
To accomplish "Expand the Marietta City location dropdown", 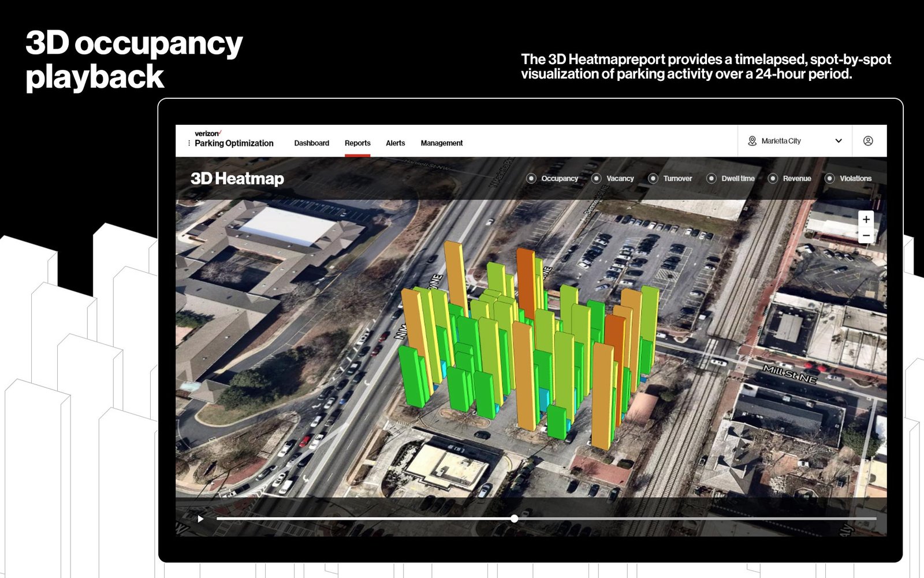I will pyautogui.click(x=795, y=141).
